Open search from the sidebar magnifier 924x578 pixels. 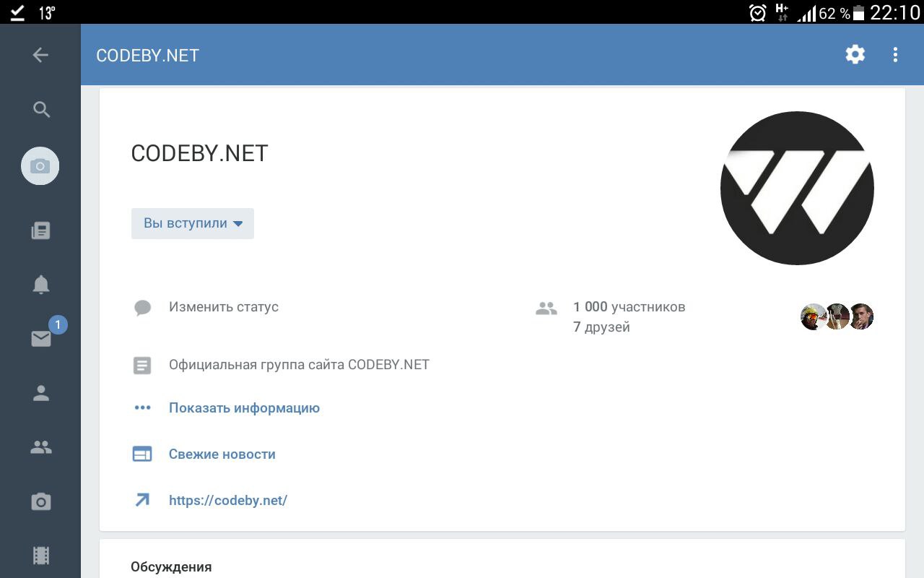click(41, 109)
